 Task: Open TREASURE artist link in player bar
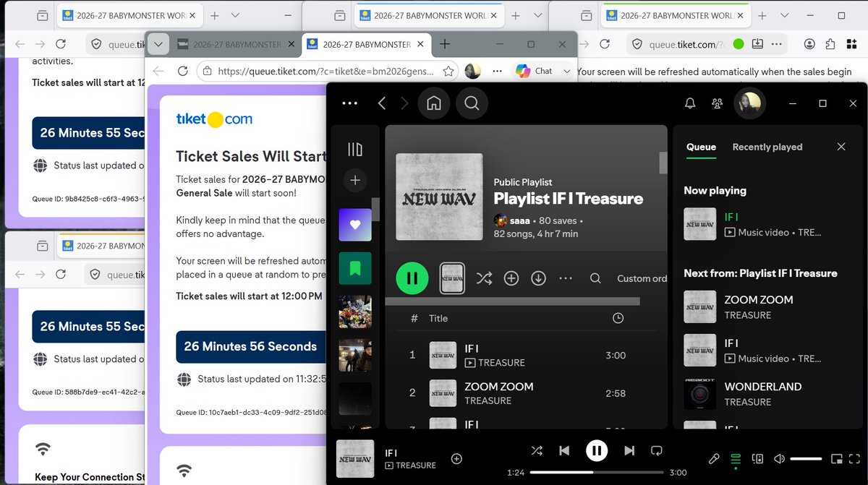click(416, 465)
